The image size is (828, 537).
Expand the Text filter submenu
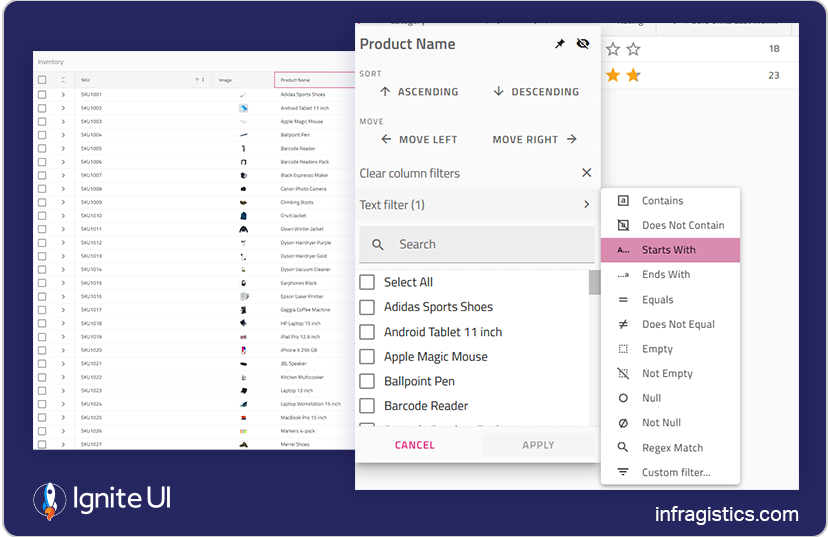pos(477,204)
